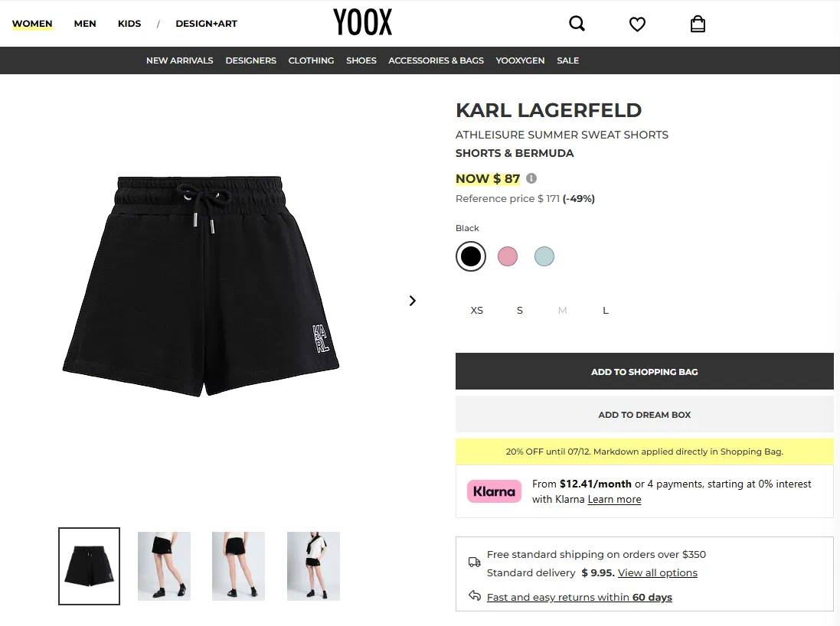Select size L

[606, 311]
